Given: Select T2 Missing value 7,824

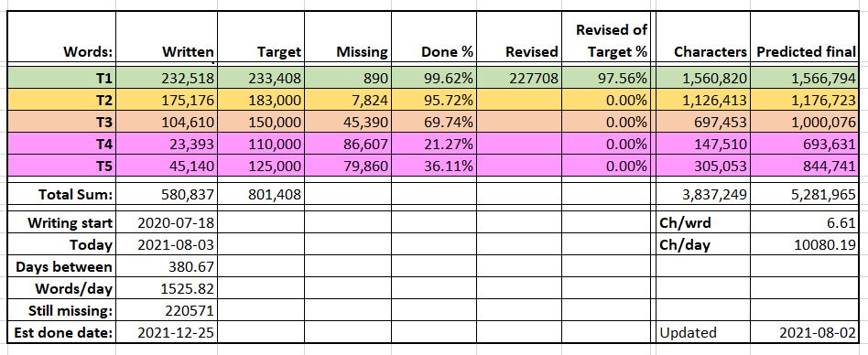Looking at the screenshot, I should click(347, 100).
